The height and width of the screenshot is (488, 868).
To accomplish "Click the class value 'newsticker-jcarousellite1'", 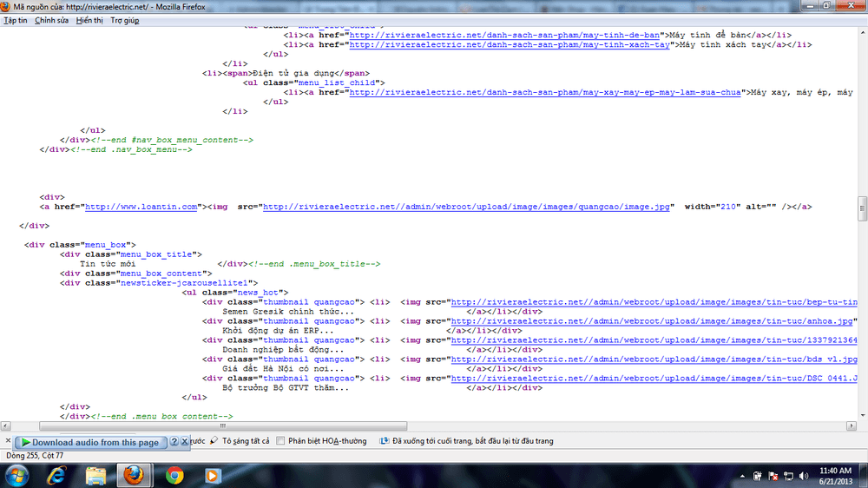I will (184, 282).
